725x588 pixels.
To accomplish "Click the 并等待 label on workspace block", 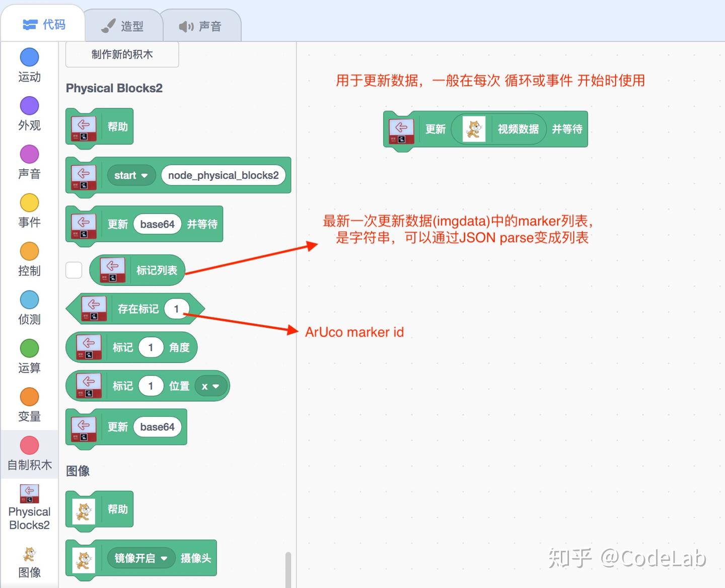I will 567,129.
